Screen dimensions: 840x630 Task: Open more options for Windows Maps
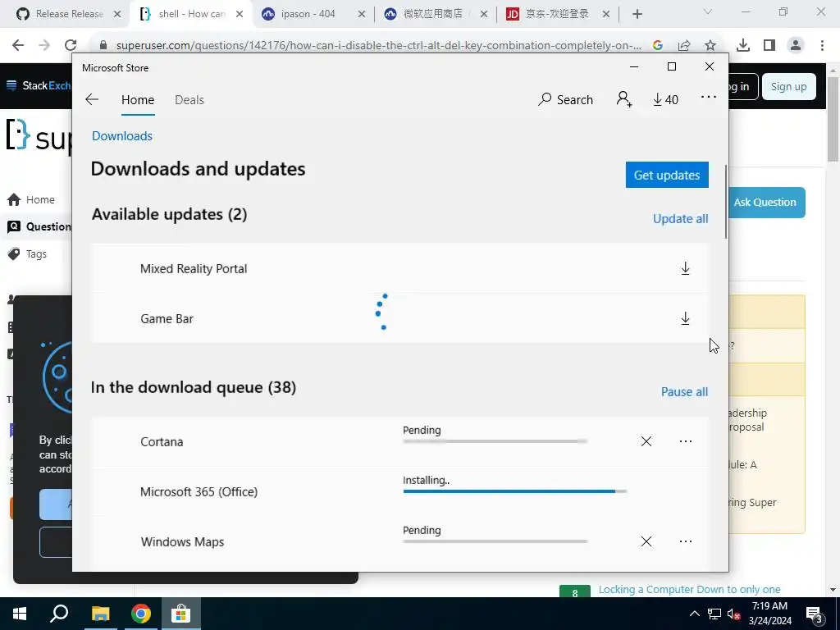click(686, 541)
